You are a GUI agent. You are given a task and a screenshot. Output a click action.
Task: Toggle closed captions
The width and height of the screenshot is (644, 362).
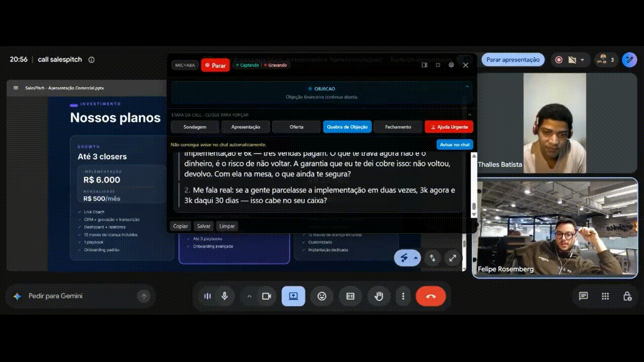351,296
